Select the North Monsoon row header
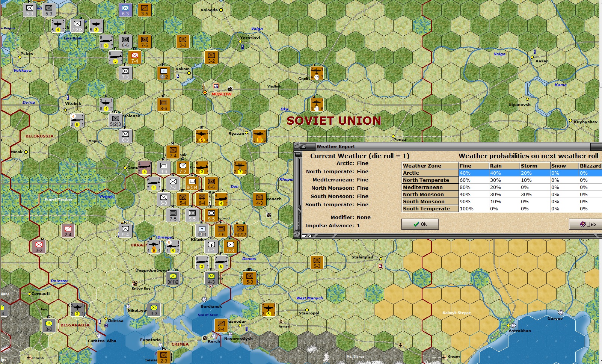 tap(430, 195)
